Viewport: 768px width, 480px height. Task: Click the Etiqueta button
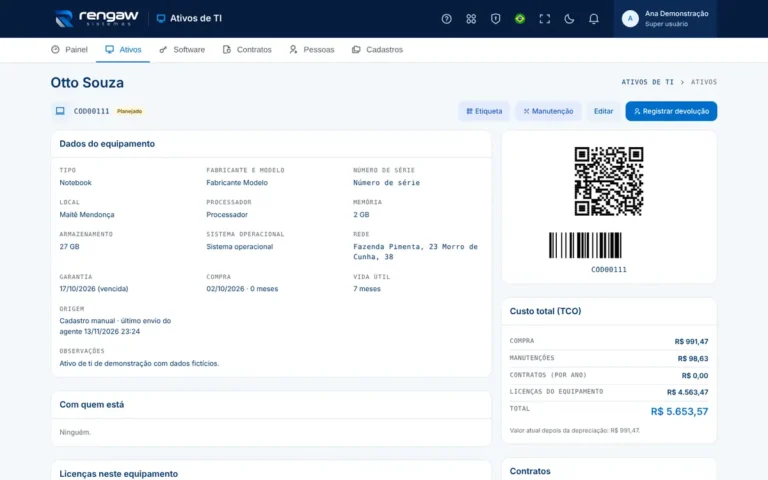click(484, 111)
